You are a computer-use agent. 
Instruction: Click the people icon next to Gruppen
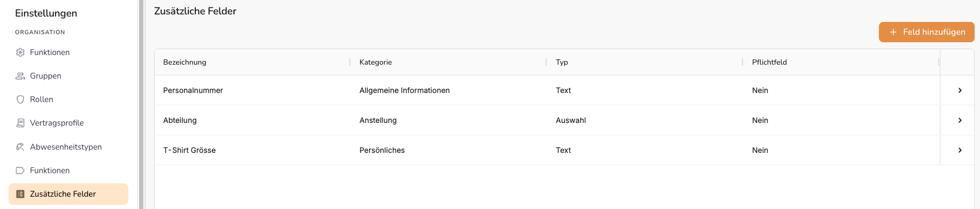(20, 76)
